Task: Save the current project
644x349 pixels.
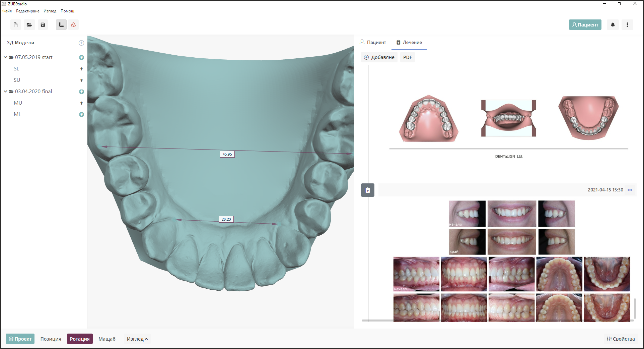Action: pos(43,24)
